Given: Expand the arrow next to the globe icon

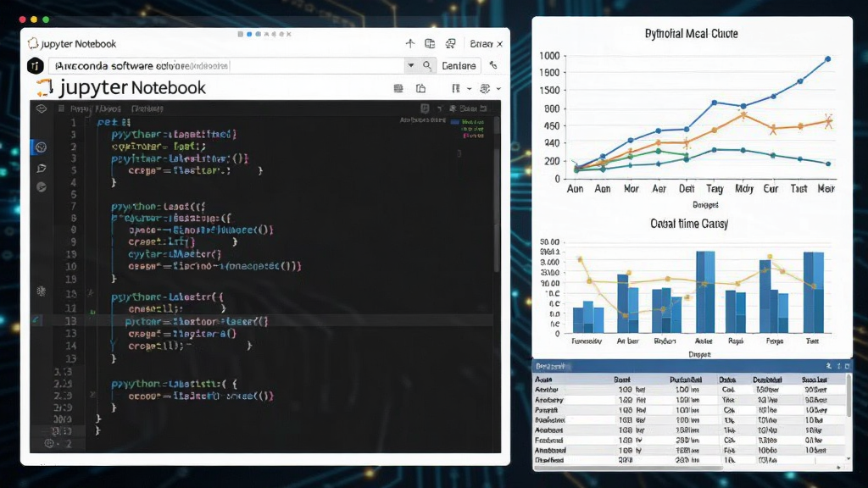Looking at the screenshot, I should pyautogui.click(x=498, y=88).
